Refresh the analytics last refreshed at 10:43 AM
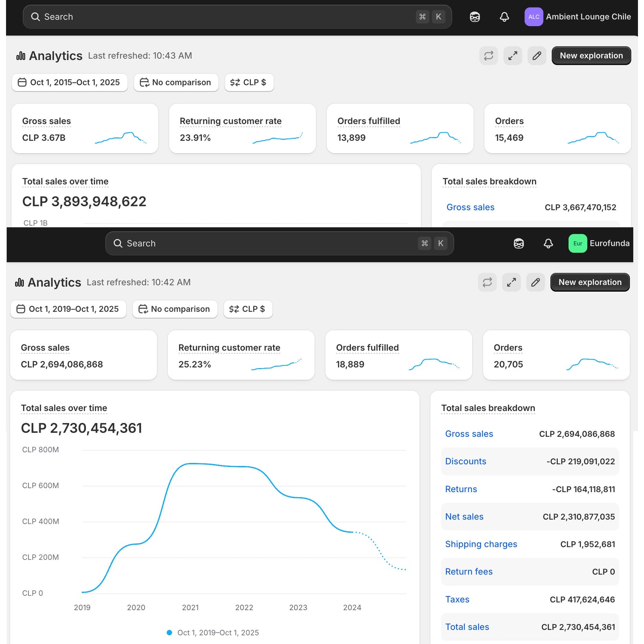Viewport: 644px width, 644px height. 488,56
